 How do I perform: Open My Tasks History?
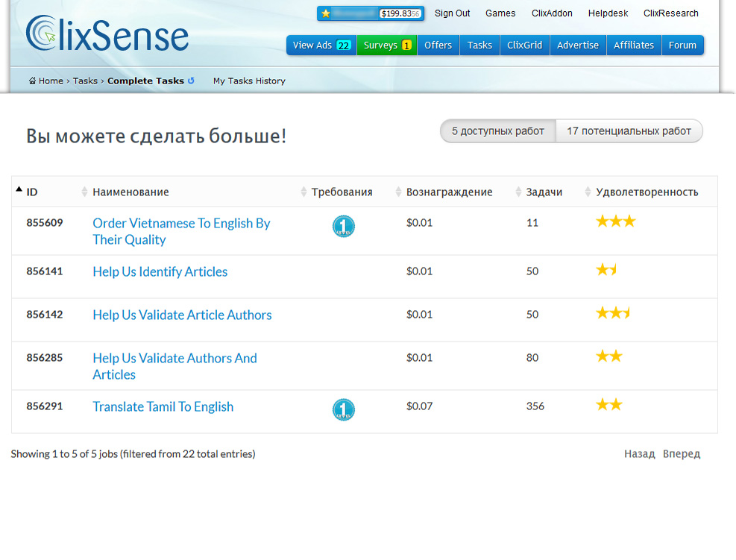coord(249,81)
